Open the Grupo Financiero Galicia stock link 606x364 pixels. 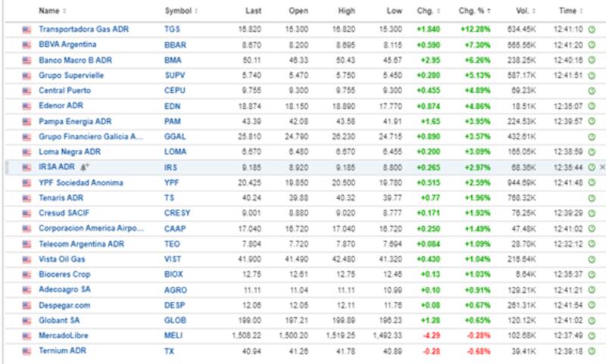click(89, 136)
